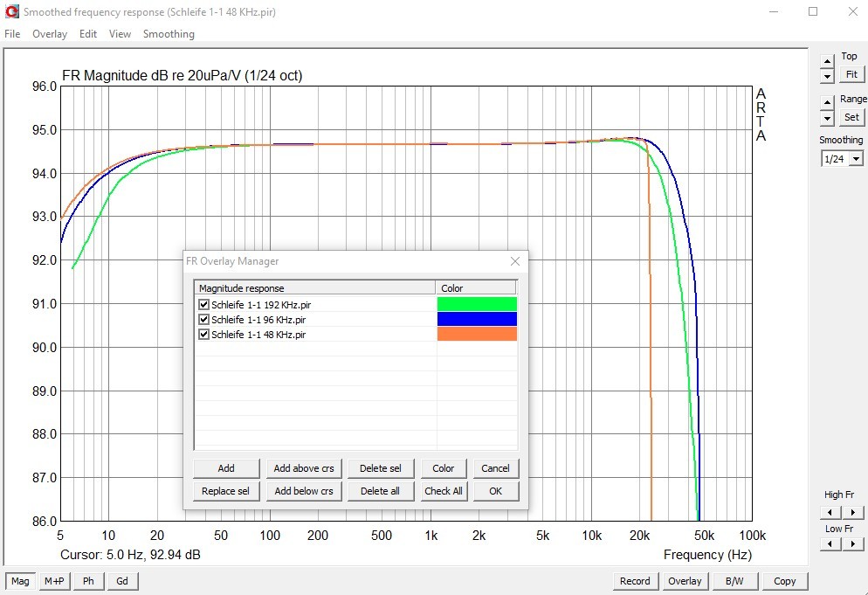Image resolution: width=868 pixels, height=595 pixels.
Task: Click the ARTA app icon in title bar
Action: [11, 11]
